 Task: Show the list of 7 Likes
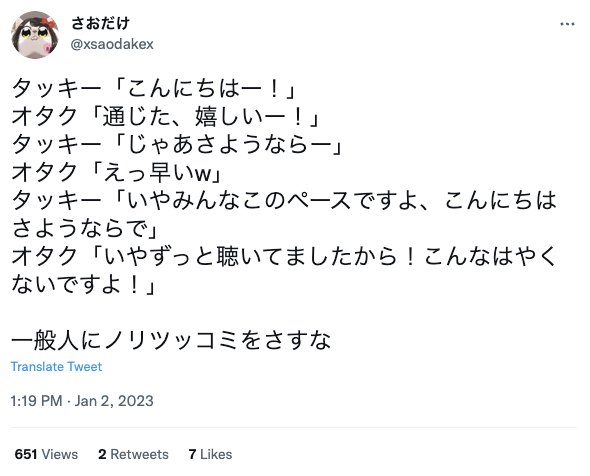(210, 454)
